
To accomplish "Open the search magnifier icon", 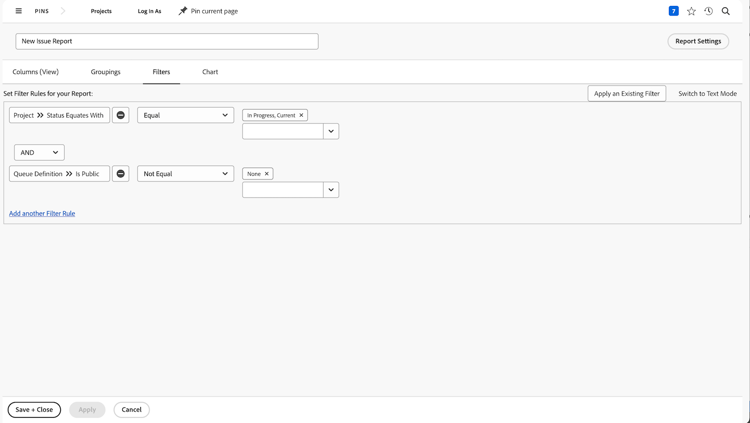I will [x=726, y=11].
